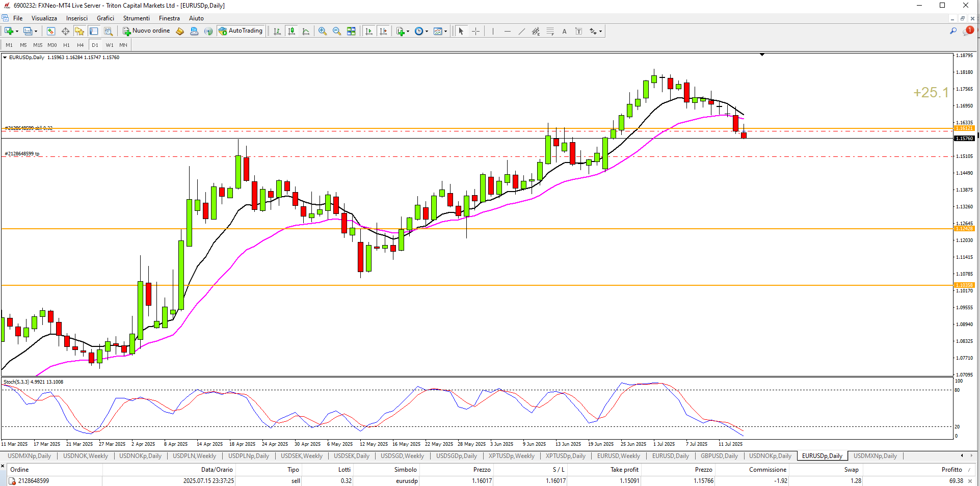Open the chat notifications bubble

point(968,31)
